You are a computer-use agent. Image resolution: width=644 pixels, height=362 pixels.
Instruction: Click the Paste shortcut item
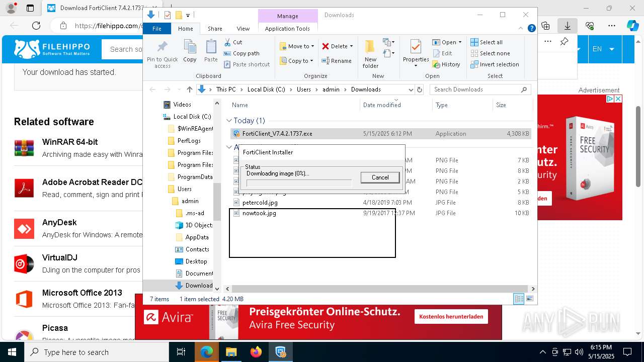click(247, 64)
